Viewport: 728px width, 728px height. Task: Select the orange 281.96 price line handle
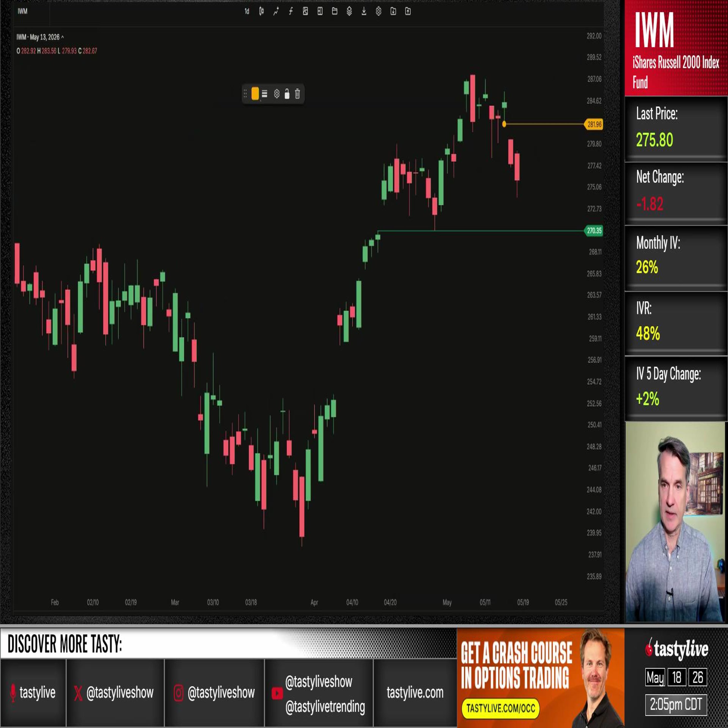[x=504, y=124]
